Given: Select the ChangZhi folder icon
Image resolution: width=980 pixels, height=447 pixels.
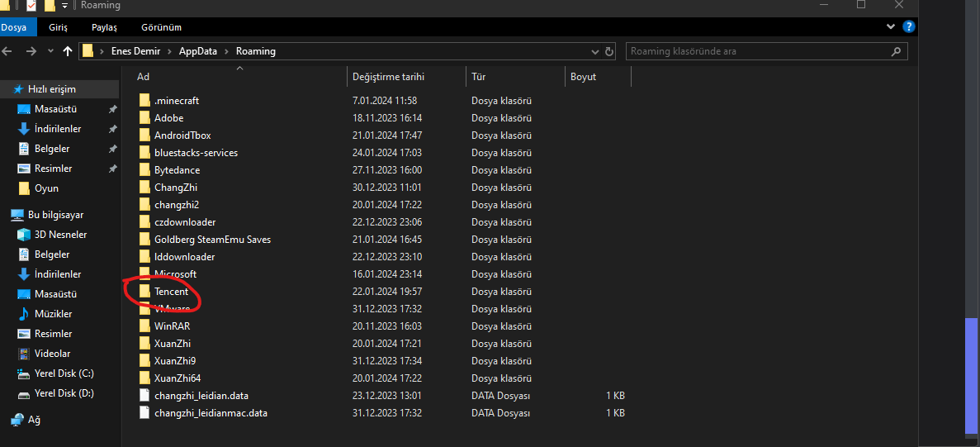Looking at the screenshot, I should click(144, 187).
